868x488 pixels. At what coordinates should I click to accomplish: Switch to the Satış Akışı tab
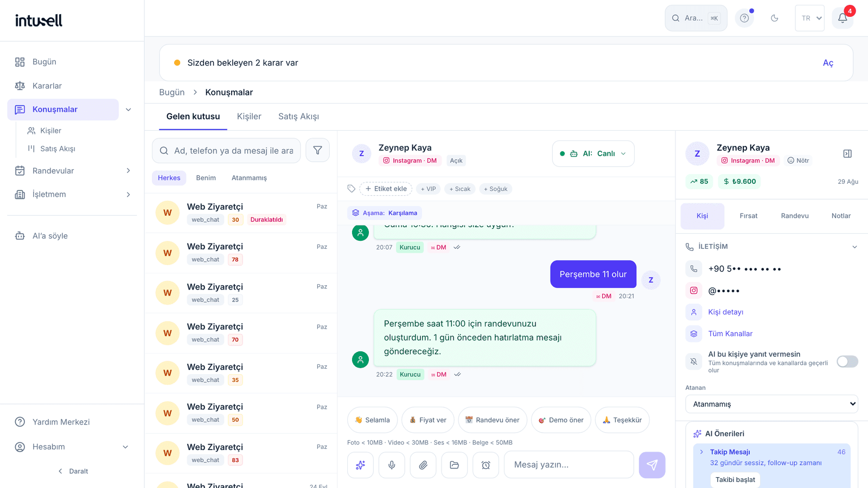point(298,117)
